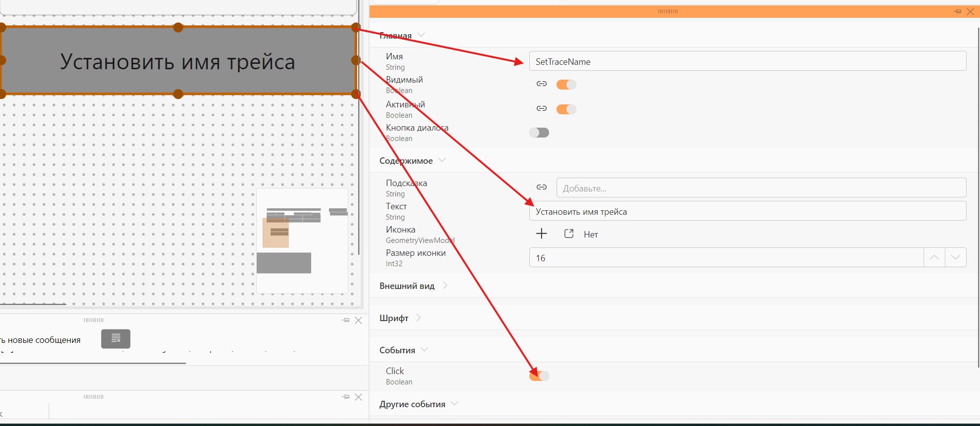Click the link icon next to Видимый
This screenshot has height=426, width=980.
(x=542, y=84)
